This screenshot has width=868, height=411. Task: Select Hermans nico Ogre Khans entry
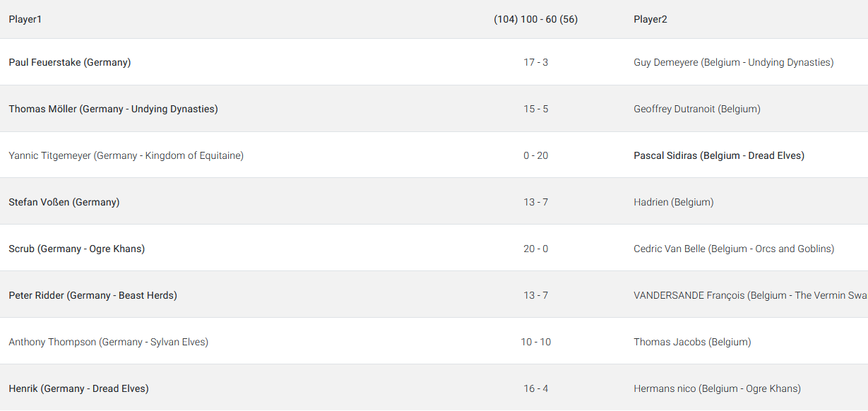click(718, 388)
